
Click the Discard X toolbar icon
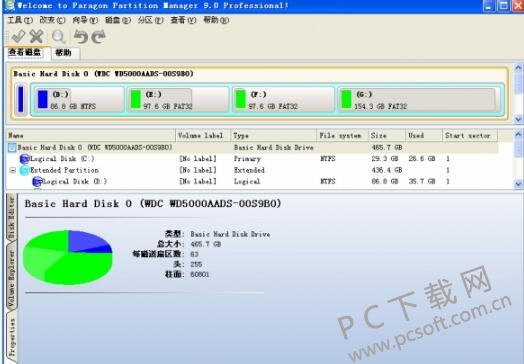36,36
